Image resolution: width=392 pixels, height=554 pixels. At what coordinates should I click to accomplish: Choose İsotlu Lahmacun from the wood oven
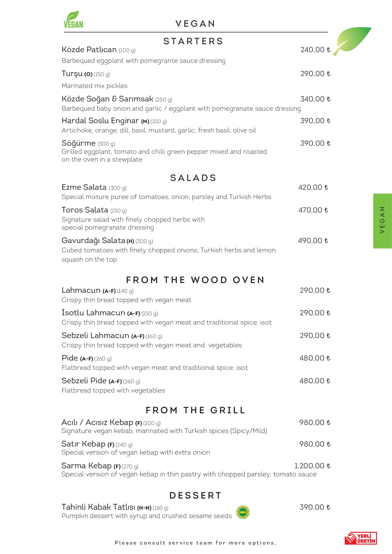click(93, 313)
